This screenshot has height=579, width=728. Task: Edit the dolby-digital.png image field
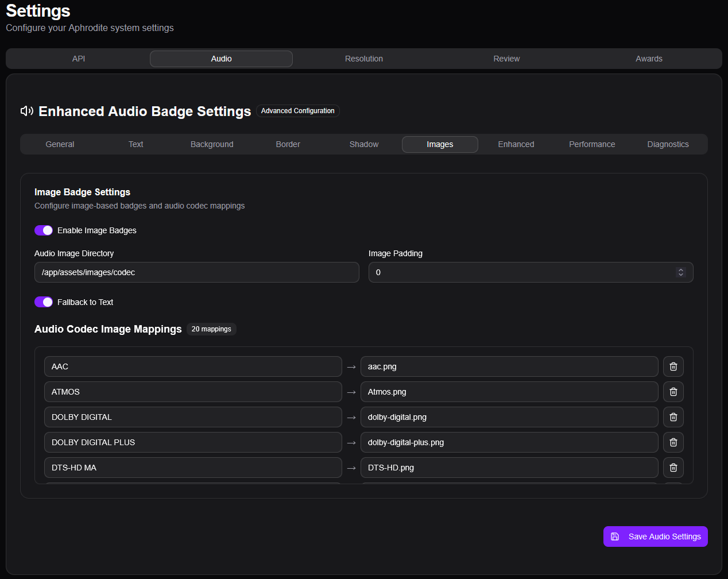click(x=509, y=417)
